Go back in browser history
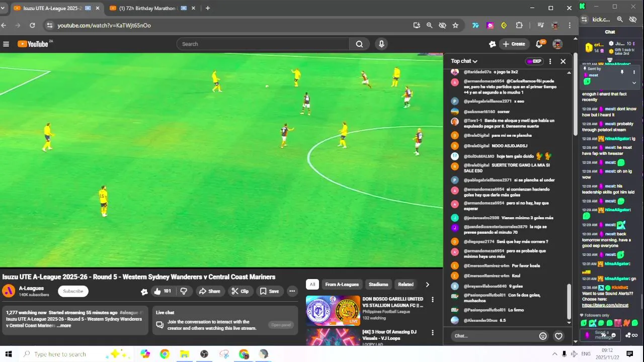Image resolution: width=644 pixels, height=362 pixels. [x=4, y=25]
